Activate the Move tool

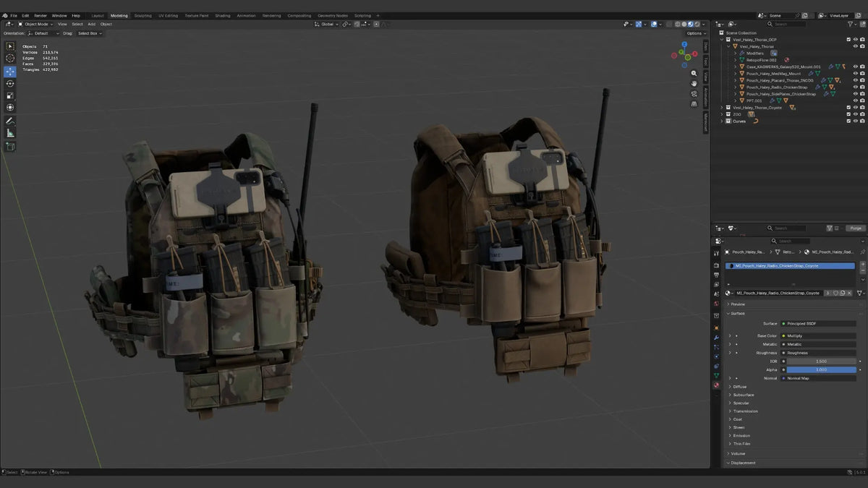tap(10, 72)
